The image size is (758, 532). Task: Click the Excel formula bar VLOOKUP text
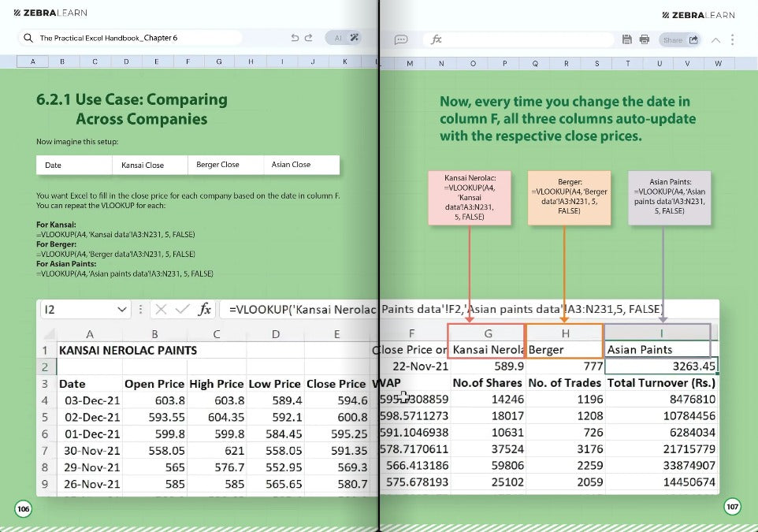click(446, 310)
